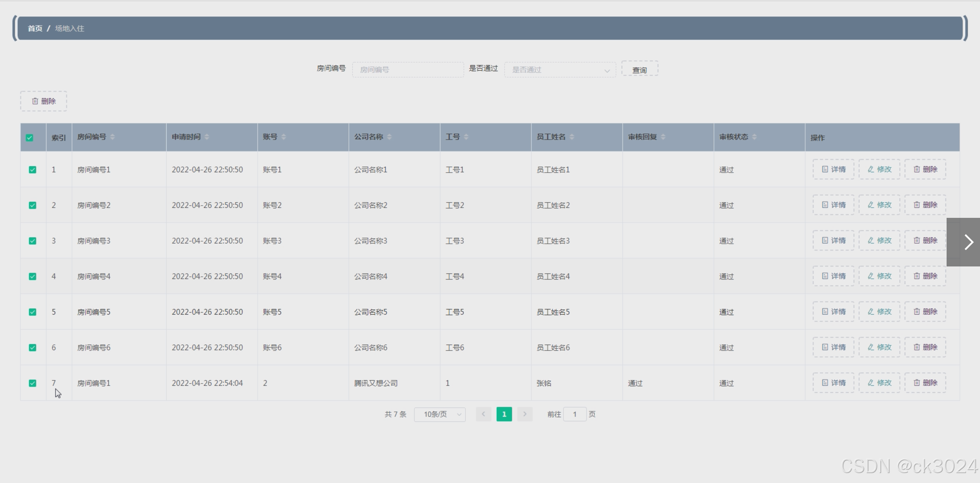Uncheck the checkbox for 房间编号1 row

[33, 169]
